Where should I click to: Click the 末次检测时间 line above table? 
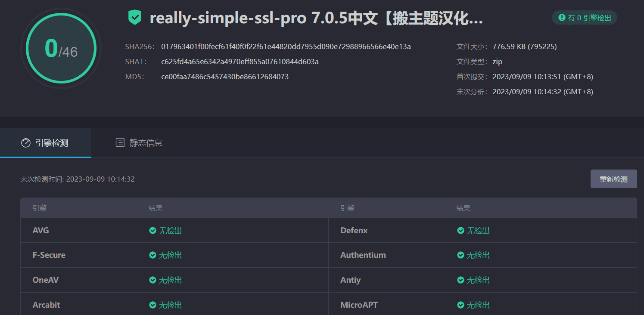click(x=78, y=179)
